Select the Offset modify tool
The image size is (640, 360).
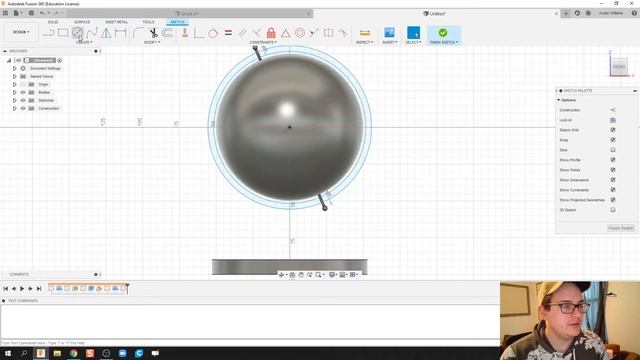167,33
